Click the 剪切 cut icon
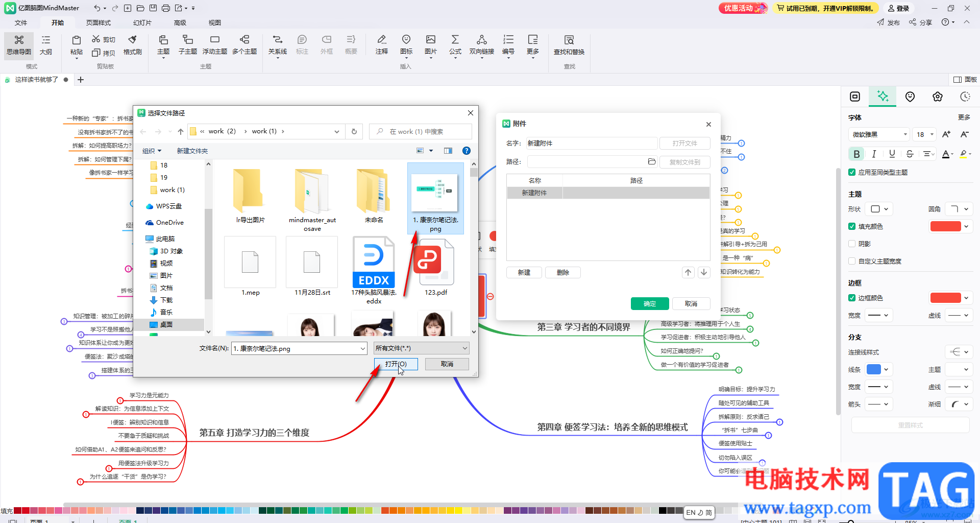 pyautogui.click(x=104, y=39)
